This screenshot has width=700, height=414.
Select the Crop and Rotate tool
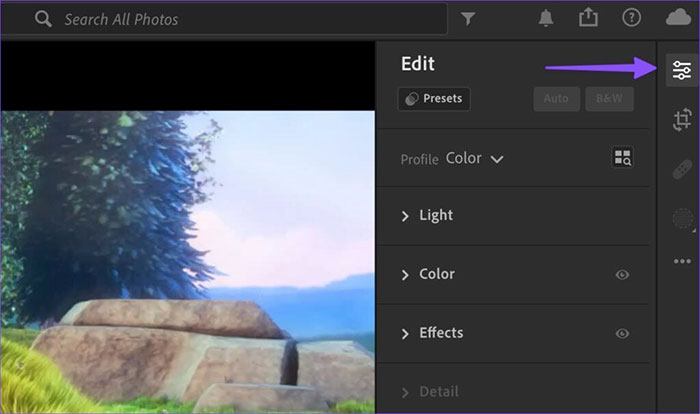click(x=682, y=120)
